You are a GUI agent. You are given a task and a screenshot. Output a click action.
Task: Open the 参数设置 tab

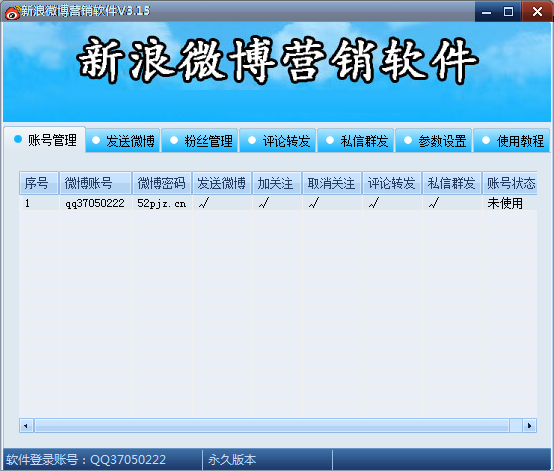point(434,141)
